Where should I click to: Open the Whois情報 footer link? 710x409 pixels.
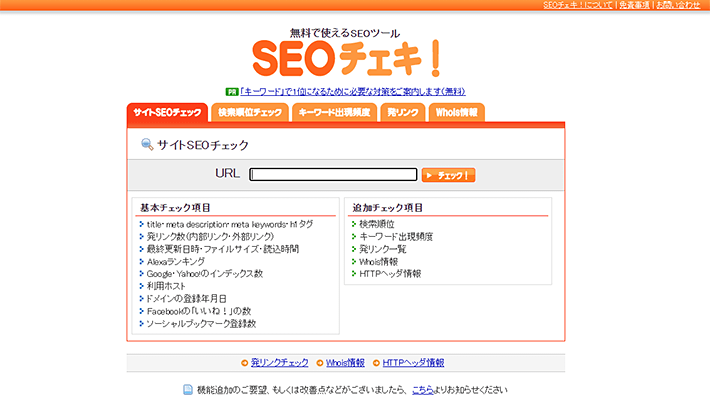coord(345,363)
